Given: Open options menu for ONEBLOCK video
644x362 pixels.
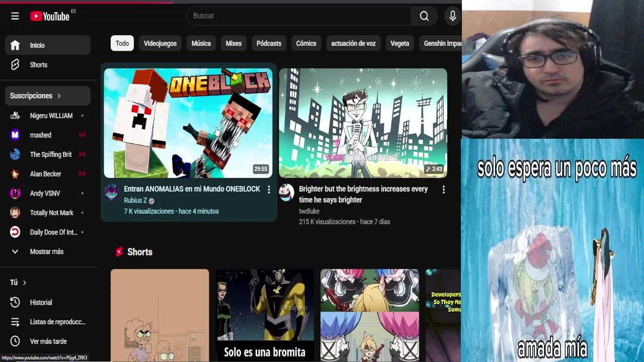Looking at the screenshot, I should coord(269,190).
